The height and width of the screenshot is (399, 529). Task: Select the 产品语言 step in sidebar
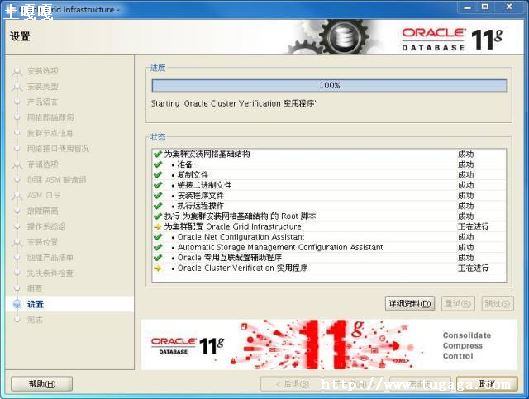point(43,102)
